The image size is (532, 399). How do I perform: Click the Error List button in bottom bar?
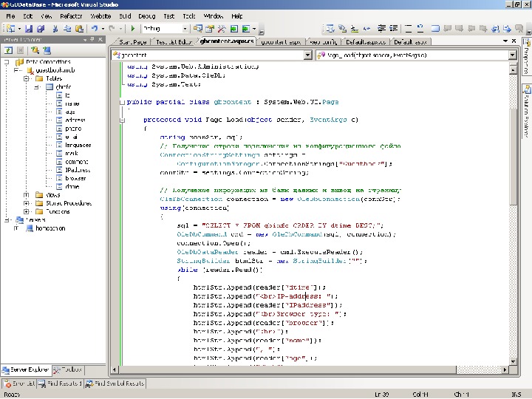(x=20, y=383)
